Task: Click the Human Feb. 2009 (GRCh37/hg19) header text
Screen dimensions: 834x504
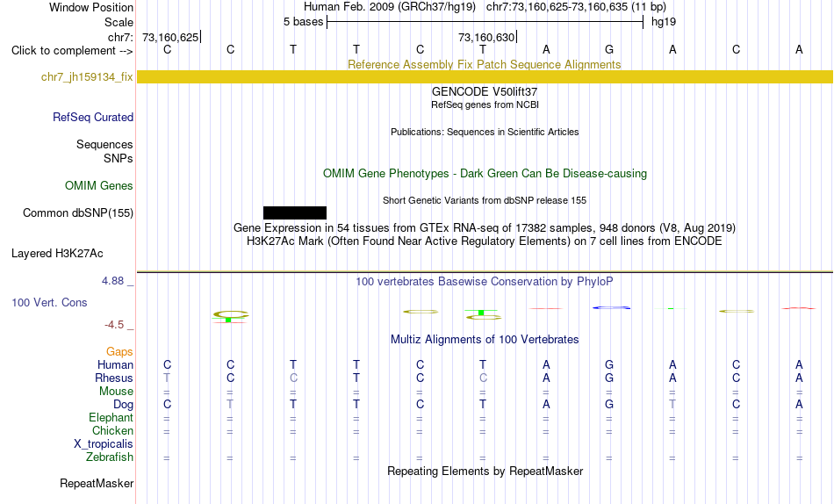Action: (x=389, y=7)
